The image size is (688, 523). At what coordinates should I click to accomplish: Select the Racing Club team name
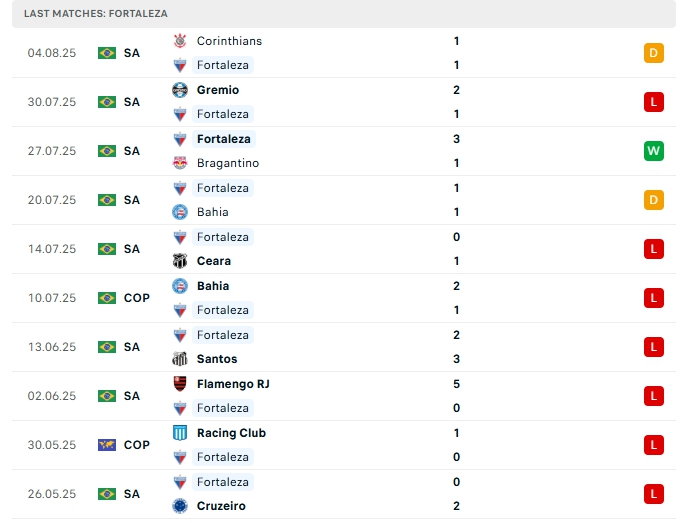click(x=231, y=433)
